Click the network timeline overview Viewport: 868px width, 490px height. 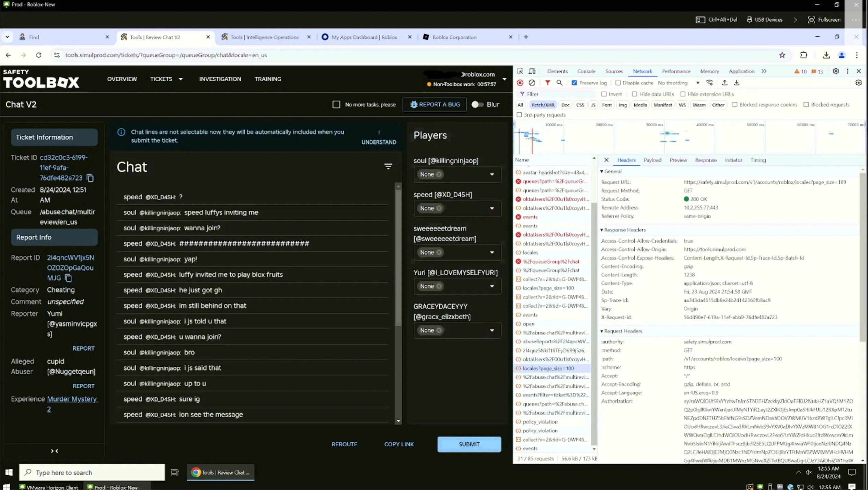689,137
